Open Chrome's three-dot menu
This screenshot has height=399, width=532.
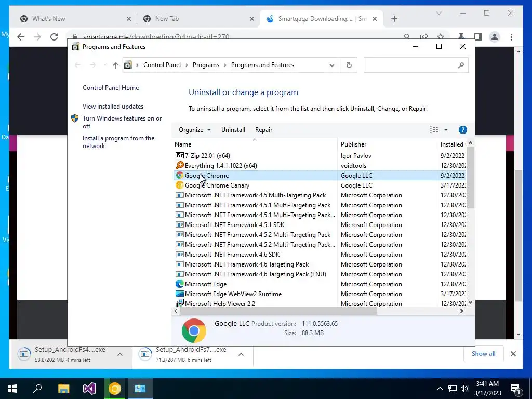tap(511, 37)
